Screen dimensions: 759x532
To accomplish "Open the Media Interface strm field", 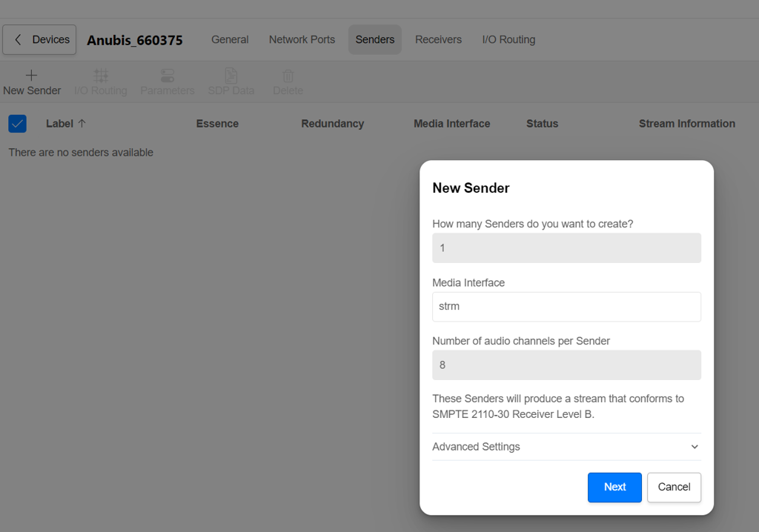I will click(x=566, y=307).
